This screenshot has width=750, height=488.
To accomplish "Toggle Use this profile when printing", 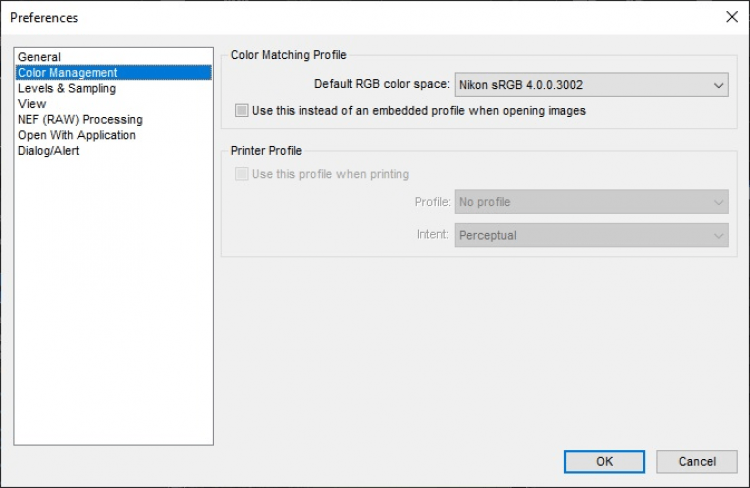I will coord(241,174).
